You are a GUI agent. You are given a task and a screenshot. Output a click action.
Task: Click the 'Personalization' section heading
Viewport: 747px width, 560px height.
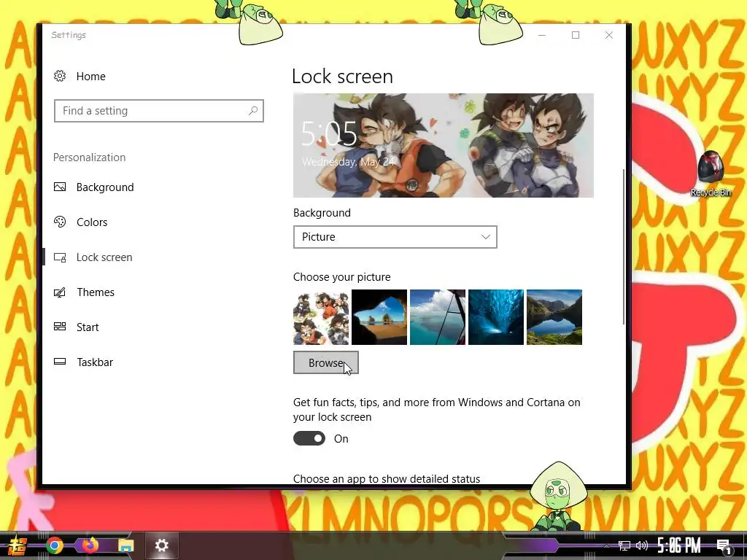click(x=89, y=157)
